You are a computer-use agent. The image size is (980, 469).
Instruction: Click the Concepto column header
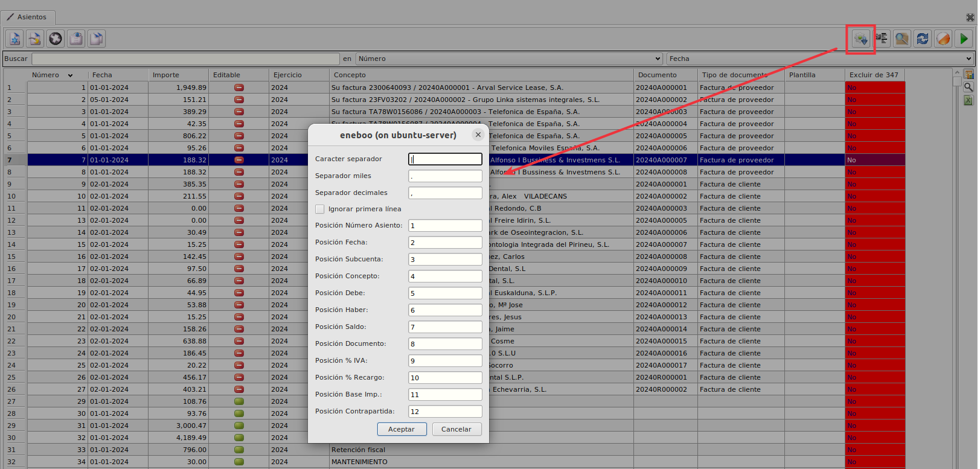(x=482, y=75)
